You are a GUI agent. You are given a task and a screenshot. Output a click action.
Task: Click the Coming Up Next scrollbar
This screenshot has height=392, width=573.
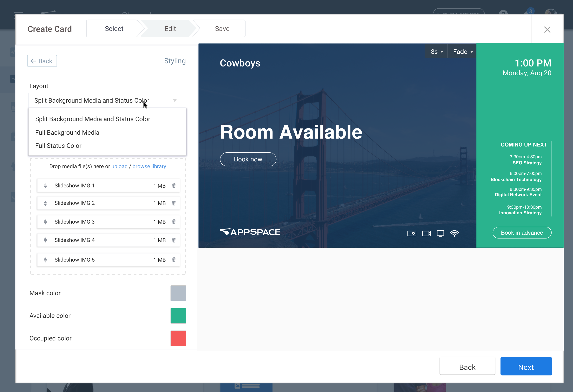(551, 179)
